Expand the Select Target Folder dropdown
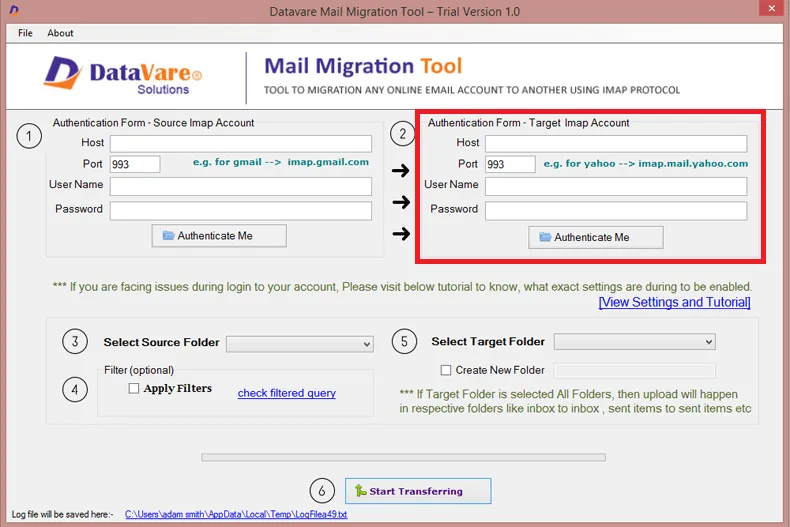 634,342
